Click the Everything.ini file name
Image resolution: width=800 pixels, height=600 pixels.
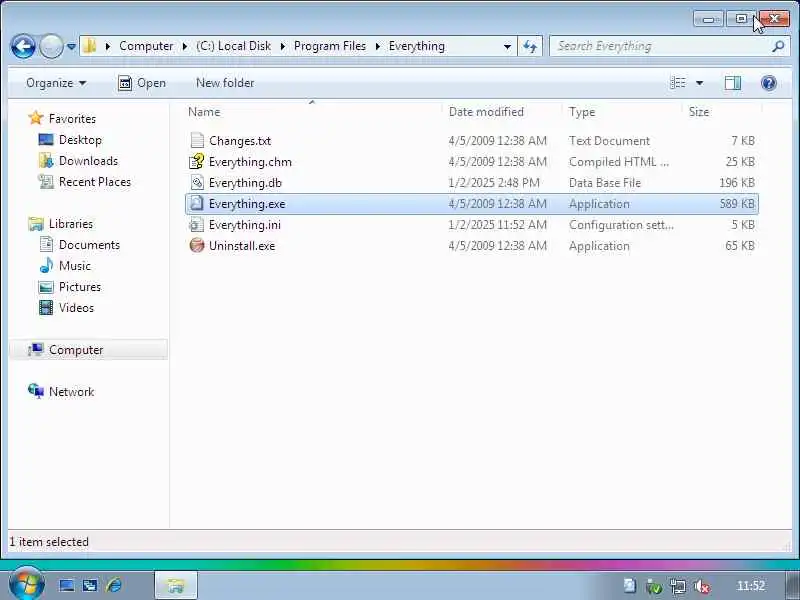(x=244, y=225)
